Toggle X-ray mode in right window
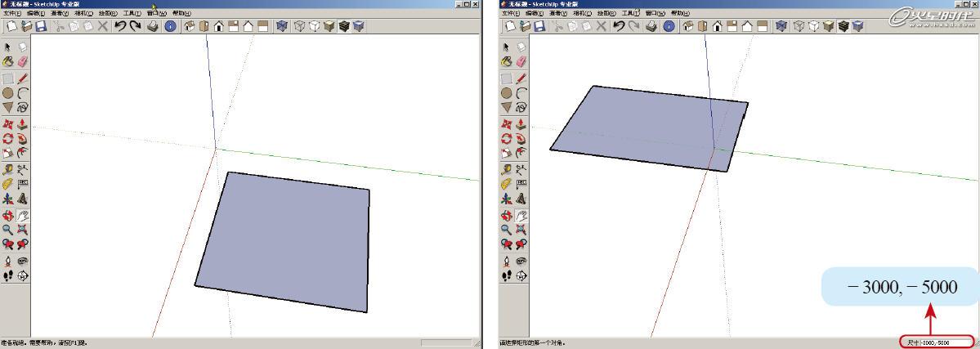The image size is (980, 349). 781,26
